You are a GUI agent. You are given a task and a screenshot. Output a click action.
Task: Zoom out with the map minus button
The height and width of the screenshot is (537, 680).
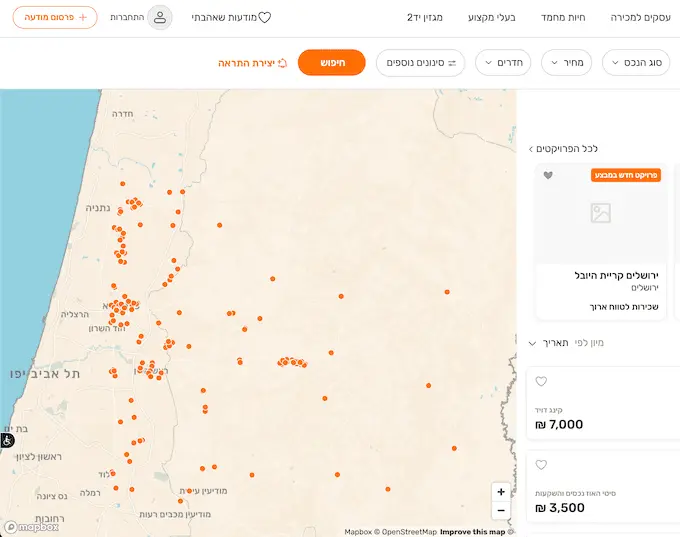pyautogui.click(x=501, y=511)
